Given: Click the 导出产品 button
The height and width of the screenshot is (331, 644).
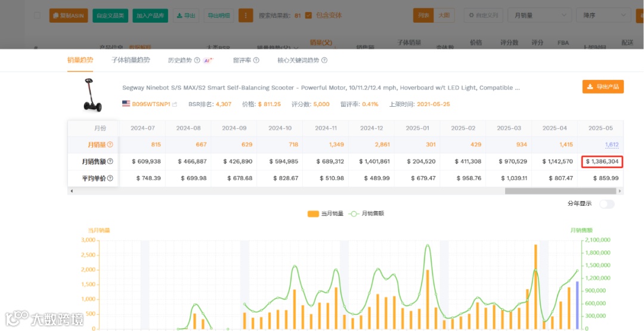Looking at the screenshot, I should (x=603, y=86).
